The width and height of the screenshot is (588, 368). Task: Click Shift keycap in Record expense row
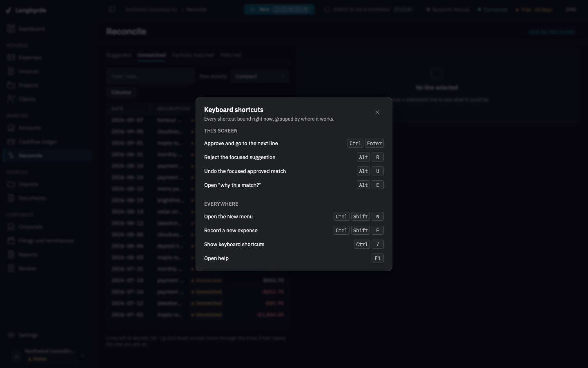pyautogui.click(x=361, y=231)
